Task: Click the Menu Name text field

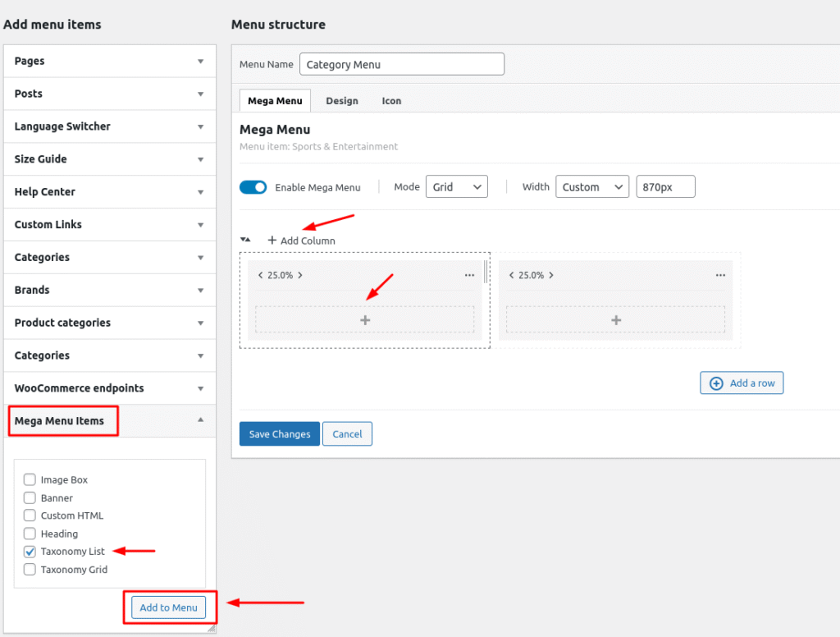Action: tap(402, 64)
